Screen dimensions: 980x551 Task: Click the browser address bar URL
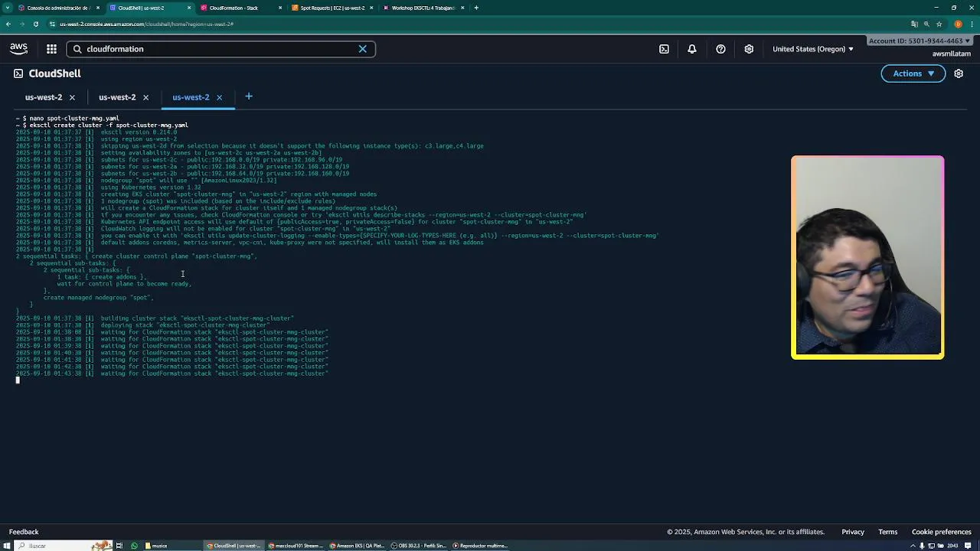tap(146, 24)
